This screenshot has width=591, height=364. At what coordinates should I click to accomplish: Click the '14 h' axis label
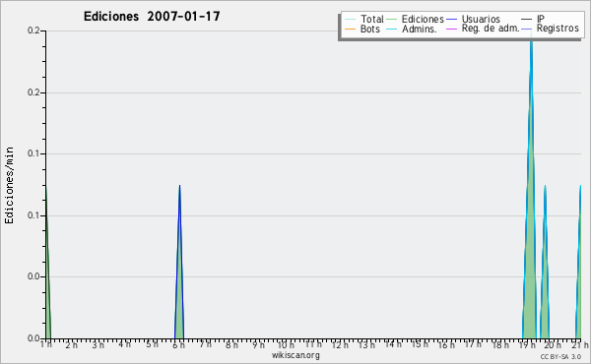click(393, 343)
